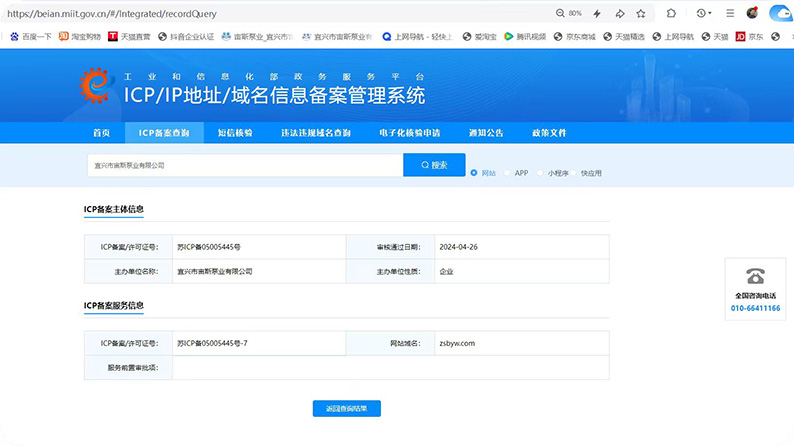
Task: Open the 违法违规域名查询 tab
Action: [315, 133]
